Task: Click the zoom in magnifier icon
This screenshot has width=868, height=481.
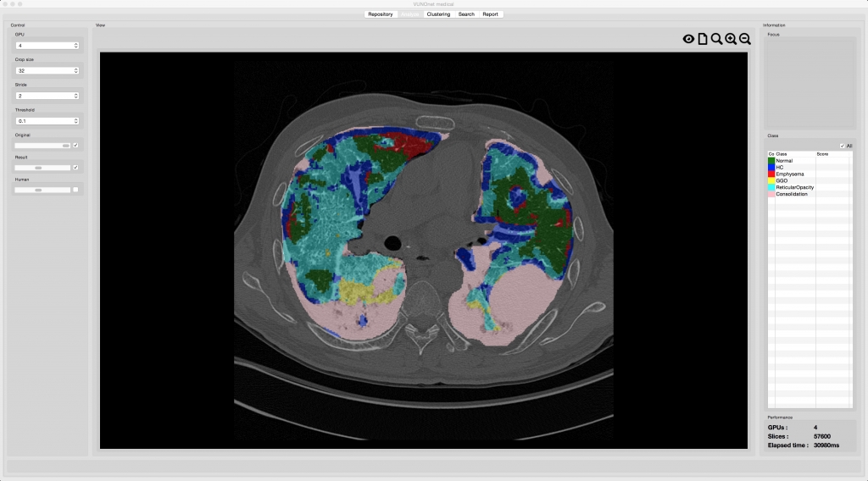Action: click(x=731, y=39)
